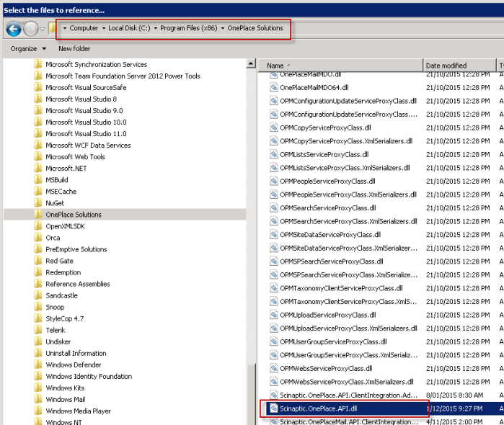This screenshot has height=425, width=504.
Task: Select Microsoft Visual Studio 10.0 folder
Action: coord(86,122)
